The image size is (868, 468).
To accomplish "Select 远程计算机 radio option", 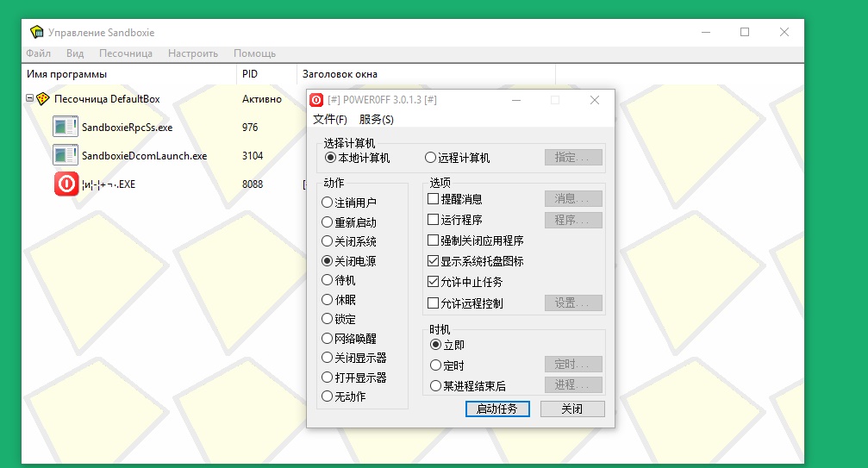I will tap(457, 158).
